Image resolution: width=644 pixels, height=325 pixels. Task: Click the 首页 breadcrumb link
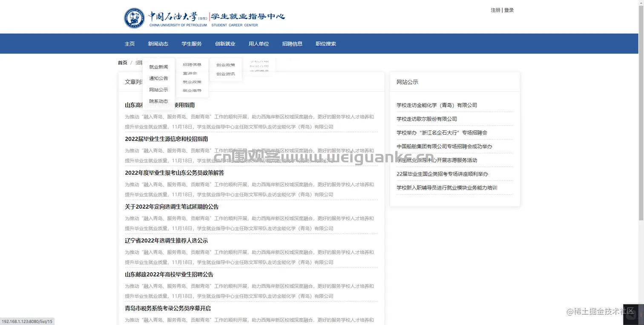pos(123,63)
